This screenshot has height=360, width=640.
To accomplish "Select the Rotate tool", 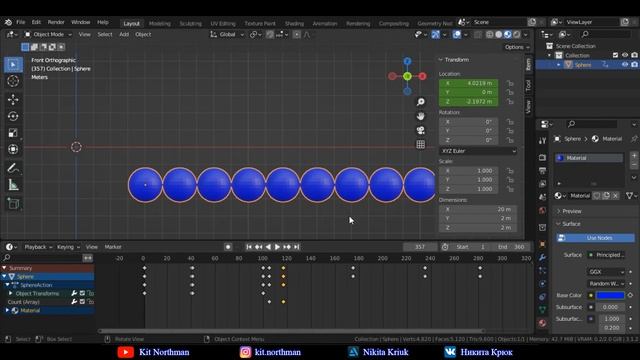I will coord(13,116).
